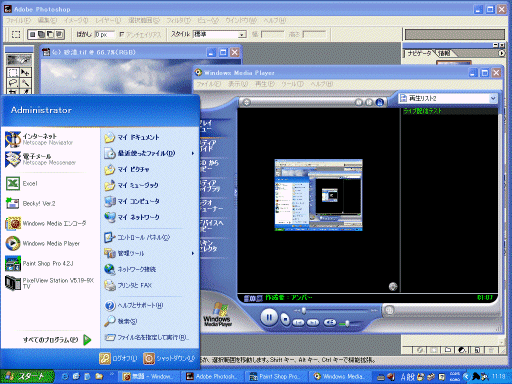Choose Subtract from Selection mode icon

50,34
